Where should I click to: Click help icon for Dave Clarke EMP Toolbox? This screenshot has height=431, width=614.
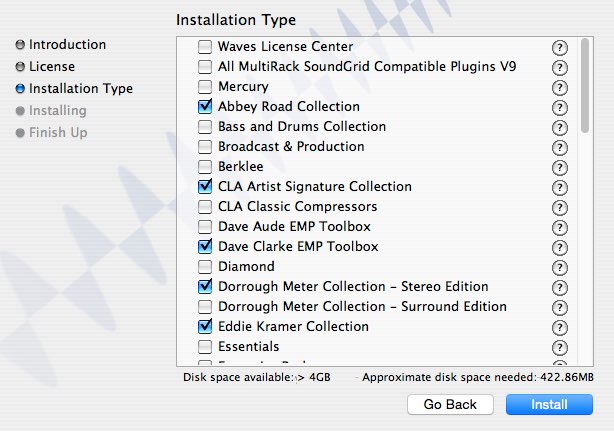coord(560,247)
